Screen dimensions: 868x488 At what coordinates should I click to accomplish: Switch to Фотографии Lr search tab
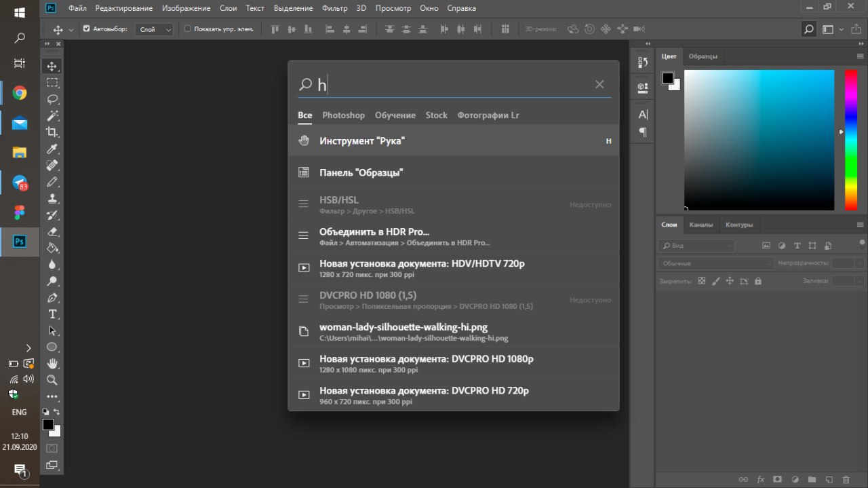[x=488, y=115]
